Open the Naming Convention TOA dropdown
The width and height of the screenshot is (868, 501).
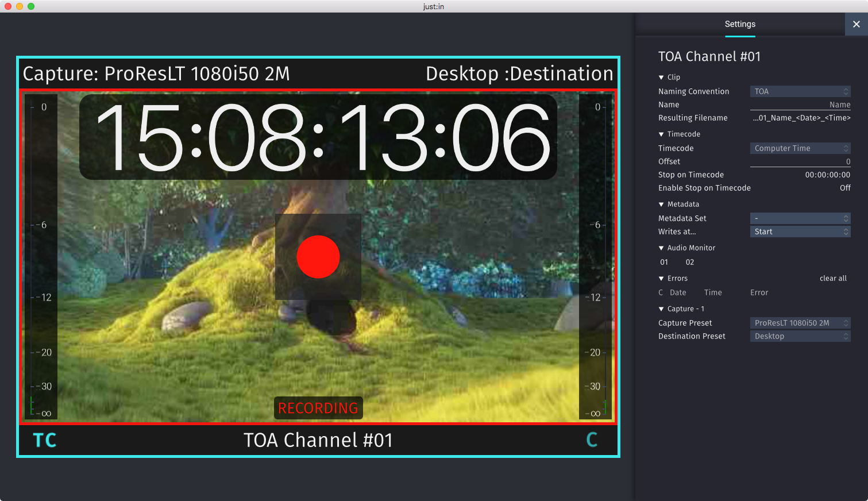800,91
